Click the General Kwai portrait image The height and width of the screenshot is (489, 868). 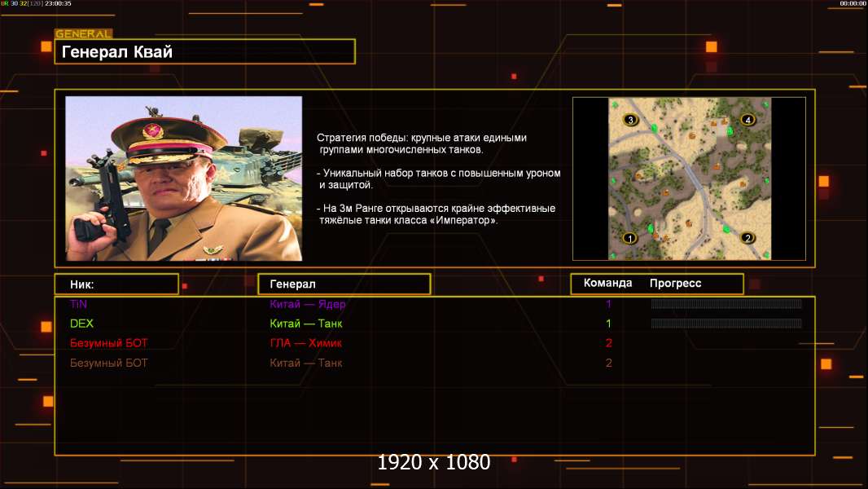[x=183, y=178]
